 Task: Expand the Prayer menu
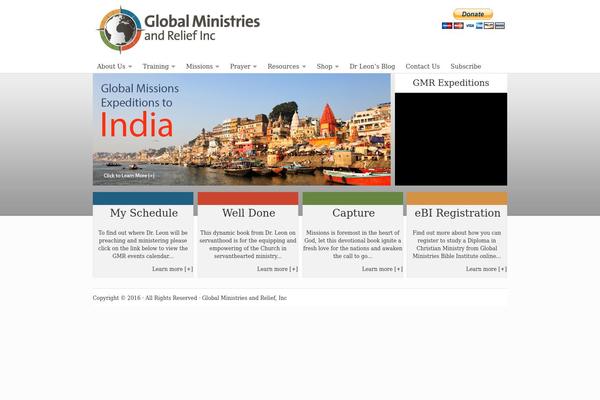tap(243, 66)
